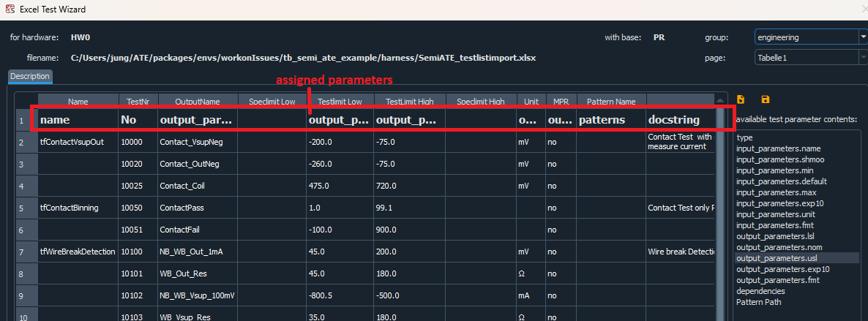Viewport: 868px width, 321px height.
Task: Click the table scroll up arrow
Action: point(720,100)
